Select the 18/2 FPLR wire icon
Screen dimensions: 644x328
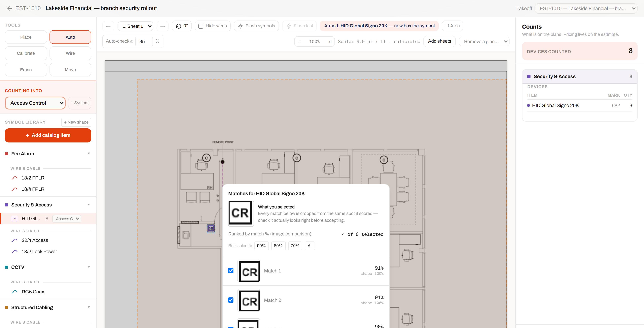click(14, 178)
